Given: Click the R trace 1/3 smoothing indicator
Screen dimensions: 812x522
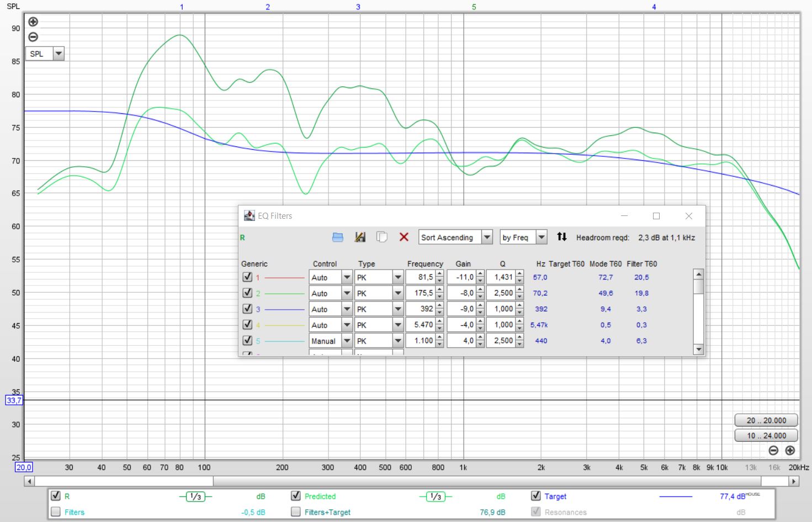Looking at the screenshot, I should click(x=195, y=497).
